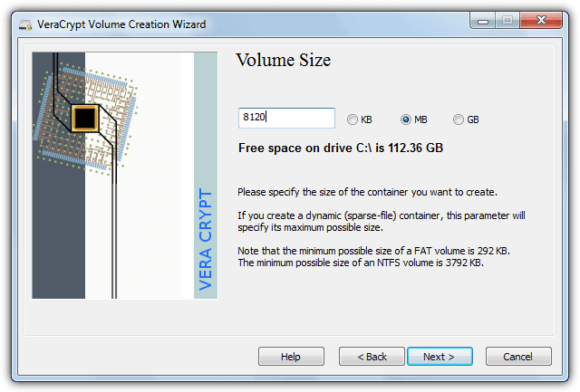Click the volume size input field

click(x=286, y=118)
